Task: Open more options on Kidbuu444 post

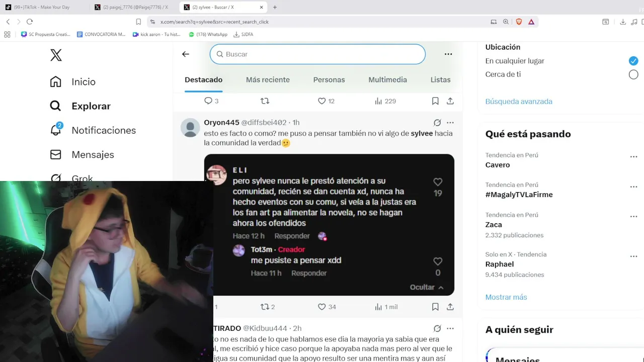Action: coord(450,328)
